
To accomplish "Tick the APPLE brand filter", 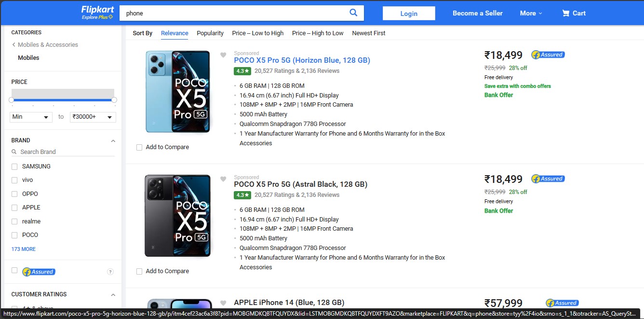I will point(14,208).
